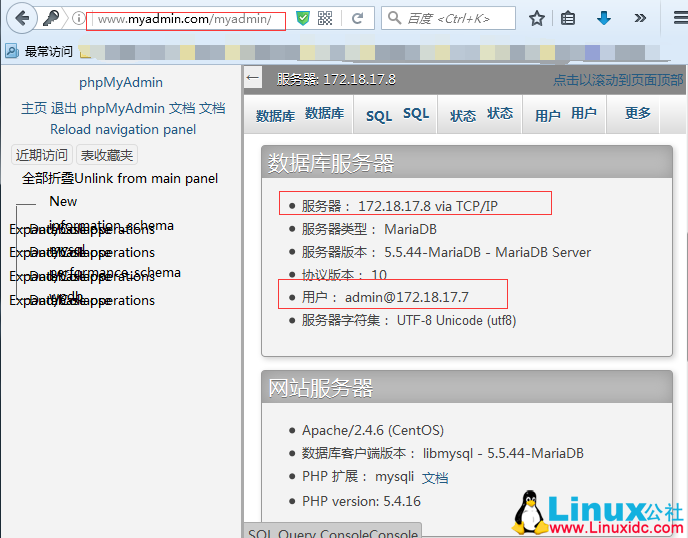
Task: Open the QR code icon in address bar
Action: pyautogui.click(x=325, y=18)
